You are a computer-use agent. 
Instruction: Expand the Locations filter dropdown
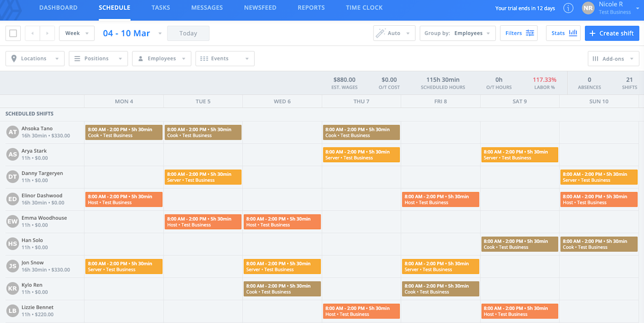pyautogui.click(x=35, y=58)
